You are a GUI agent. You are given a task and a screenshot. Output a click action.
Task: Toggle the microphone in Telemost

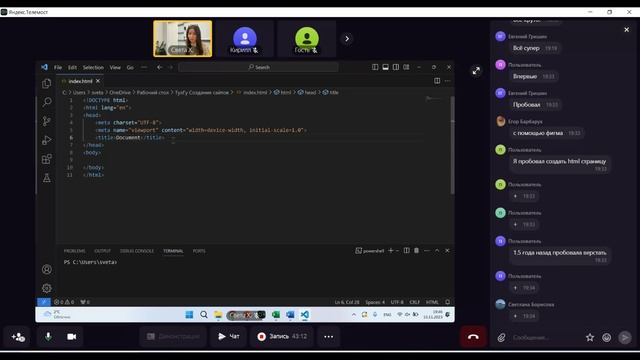48,336
